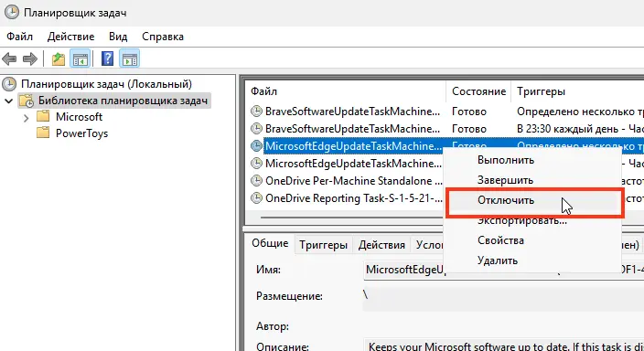Sort by the Файл column header
The width and height of the screenshot is (644, 351).
pos(345,91)
